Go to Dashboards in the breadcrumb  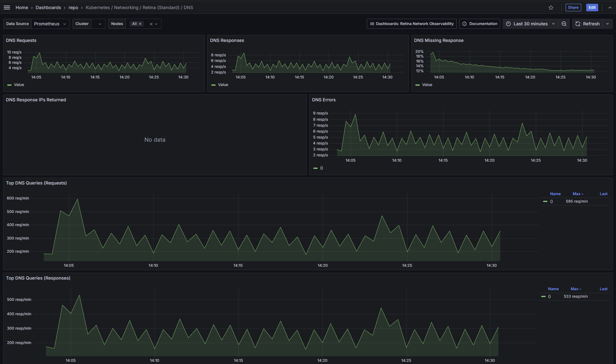(48, 8)
